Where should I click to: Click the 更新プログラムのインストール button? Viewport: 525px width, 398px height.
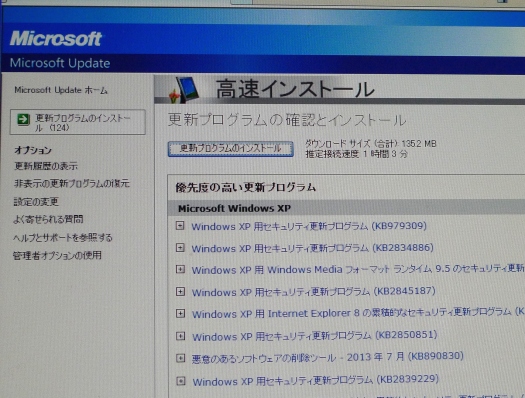tap(230, 149)
